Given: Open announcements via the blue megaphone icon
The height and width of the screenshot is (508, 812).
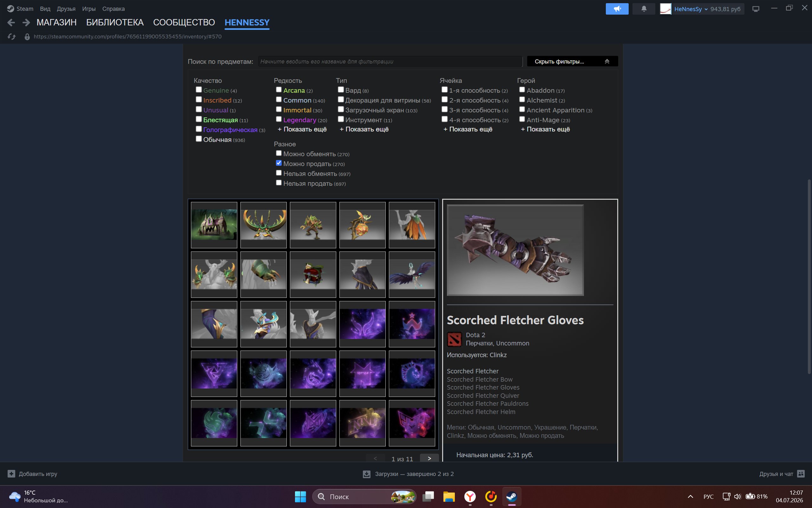Looking at the screenshot, I should 617,9.
